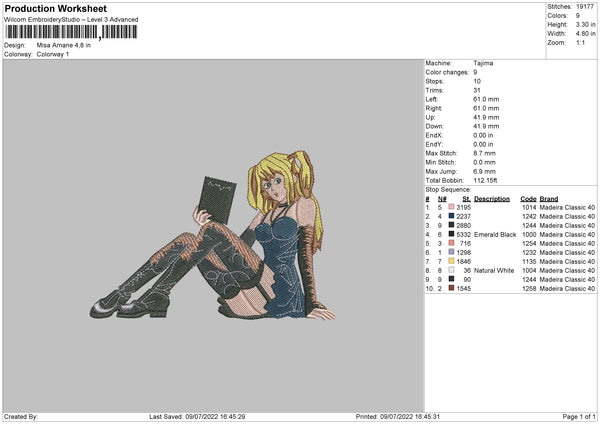
Task: Click the Max Stitch value 8.7 mm
Action: (x=484, y=153)
